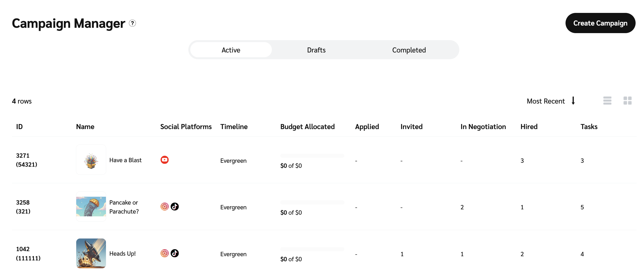Image resolution: width=644 pixels, height=275 pixels.
Task: Select the Active tab
Action: (231, 50)
